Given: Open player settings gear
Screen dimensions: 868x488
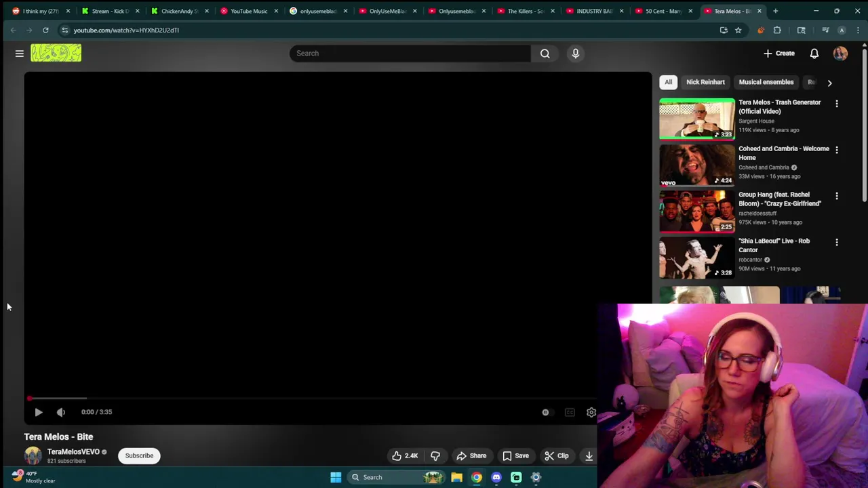Looking at the screenshot, I should coord(591,412).
